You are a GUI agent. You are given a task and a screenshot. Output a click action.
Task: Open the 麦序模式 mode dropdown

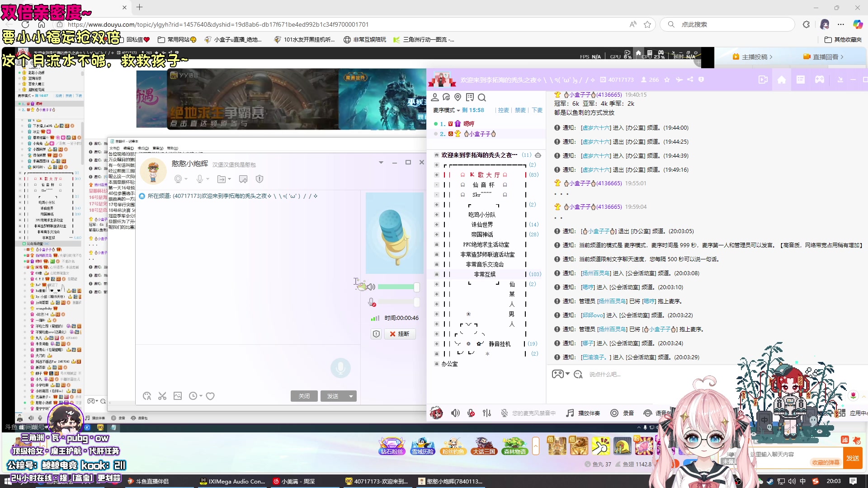446,110
